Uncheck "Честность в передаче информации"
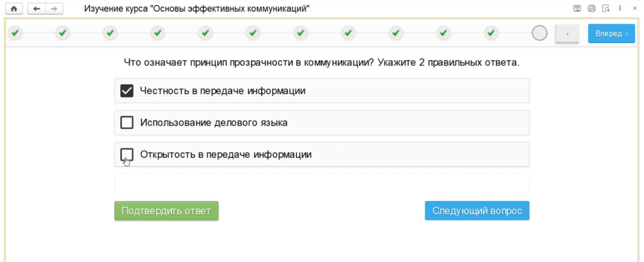Viewport: 644px width, 262px height. pyautogui.click(x=127, y=91)
